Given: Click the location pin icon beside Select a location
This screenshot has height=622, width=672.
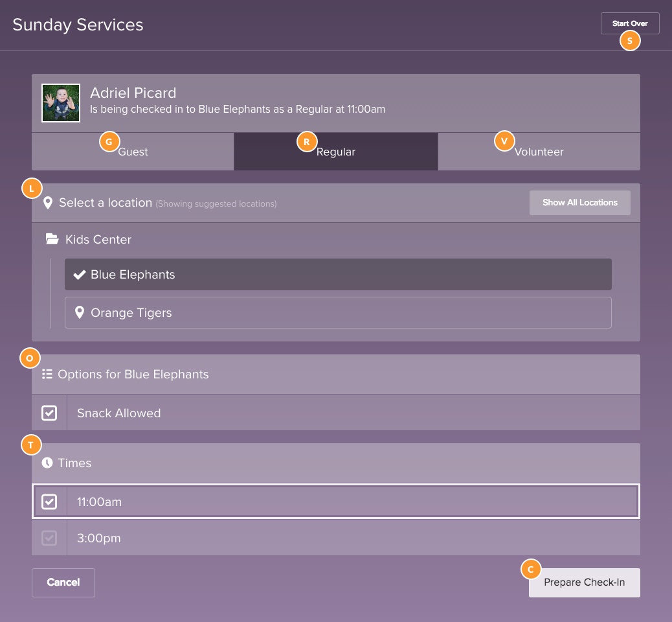Looking at the screenshot, I should click(x=49, y=203).
